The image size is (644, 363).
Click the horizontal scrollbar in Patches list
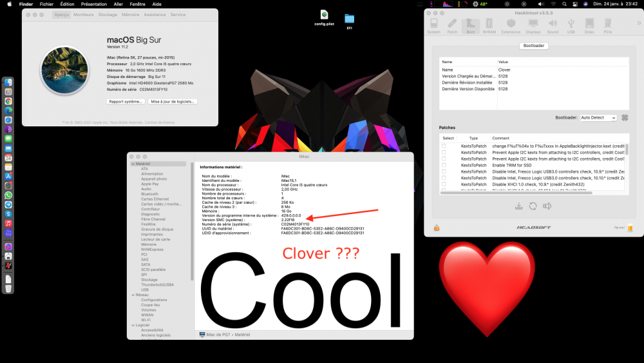(x=516, y=192)
